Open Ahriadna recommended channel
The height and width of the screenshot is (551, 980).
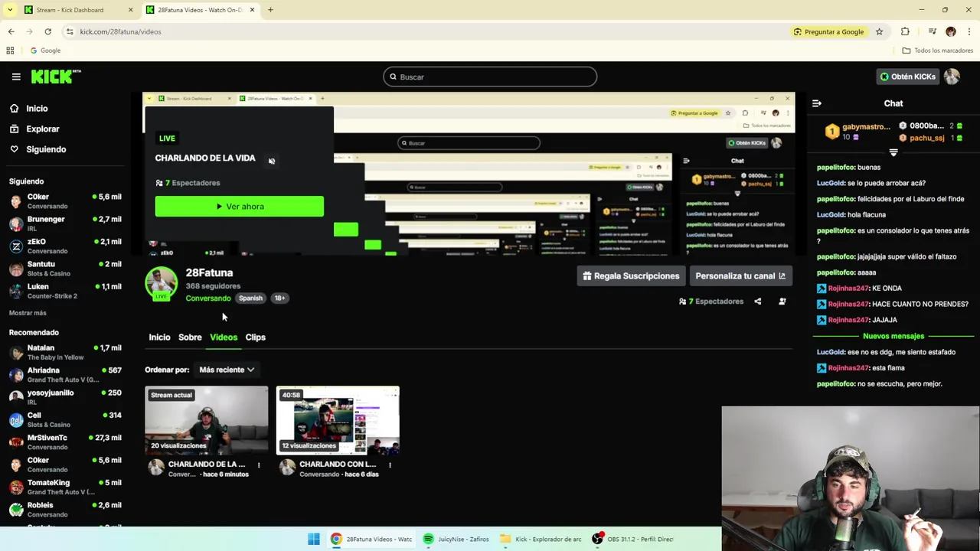(65, 374)
